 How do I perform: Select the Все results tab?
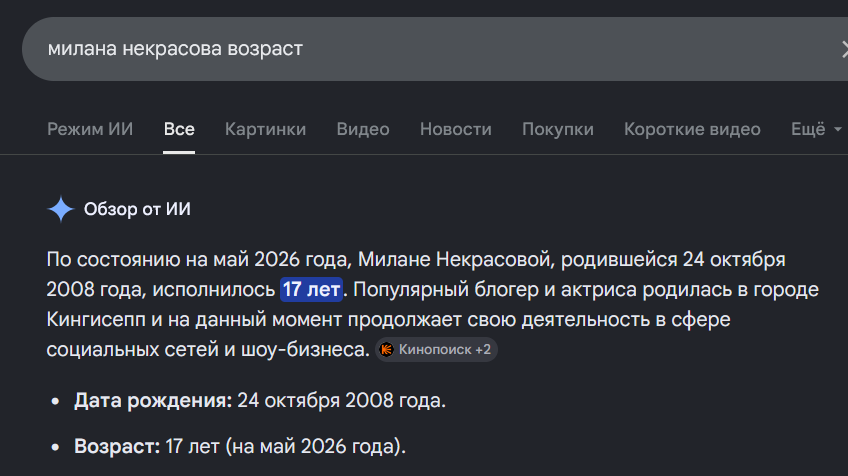click(x=179, y=129)
